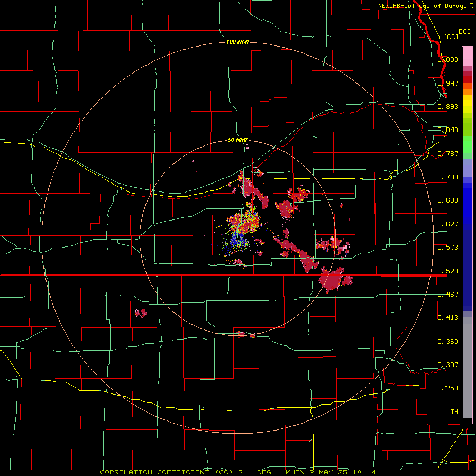476x476 pixels.
Task: Click the 0.360 scale value
Action: [448, 342]
